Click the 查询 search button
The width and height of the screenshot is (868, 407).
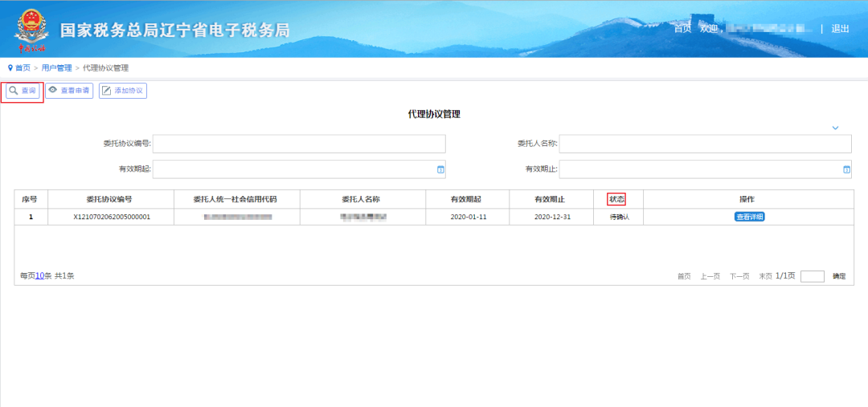coord(23,91)
